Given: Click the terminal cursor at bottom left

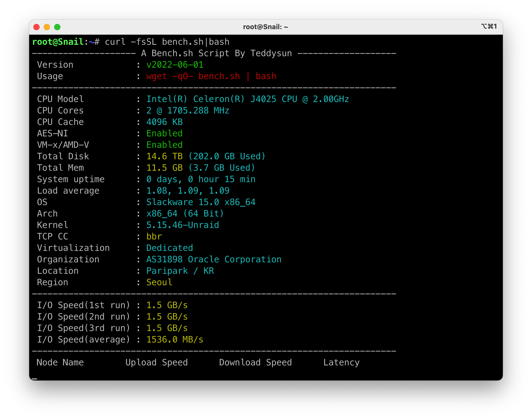Looking at the screenshot, I should tap(34, 378).
